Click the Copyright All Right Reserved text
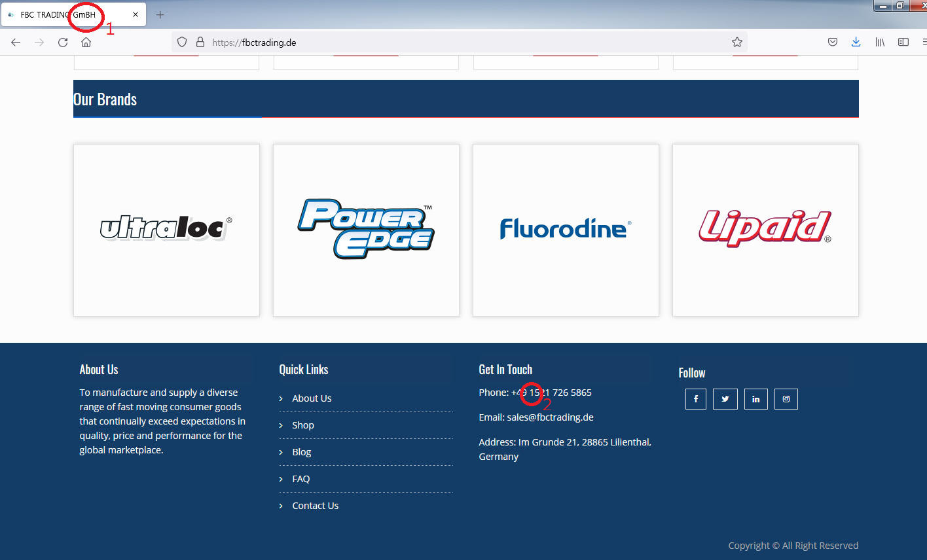This screenshot has height=560, width=927. tap(793, 546)
